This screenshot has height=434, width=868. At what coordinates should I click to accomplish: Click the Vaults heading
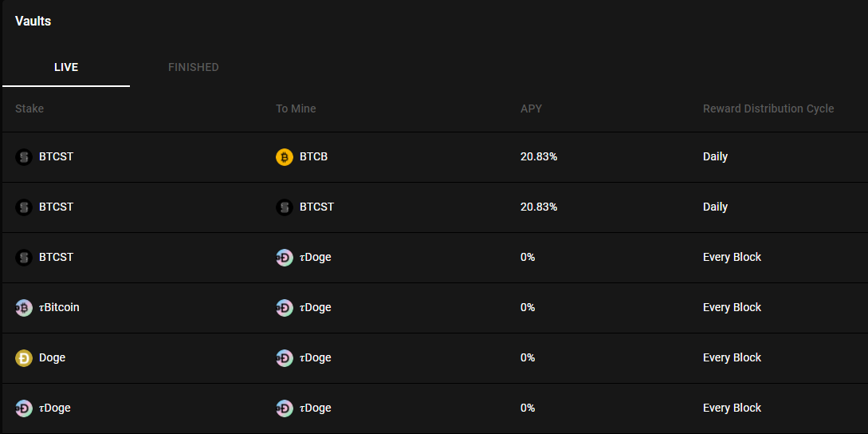33,21
